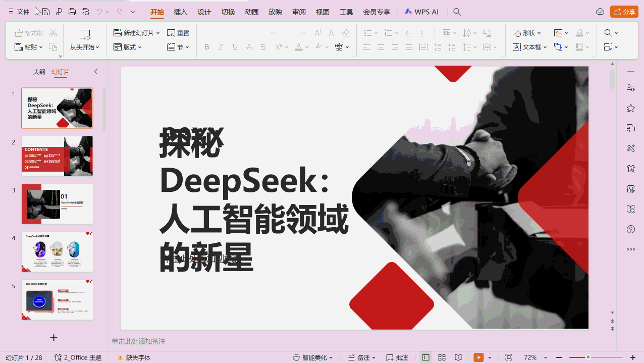Toggle strikethrough formatting
This screenshot has width=644, height=363.
(x=249, y=47)
